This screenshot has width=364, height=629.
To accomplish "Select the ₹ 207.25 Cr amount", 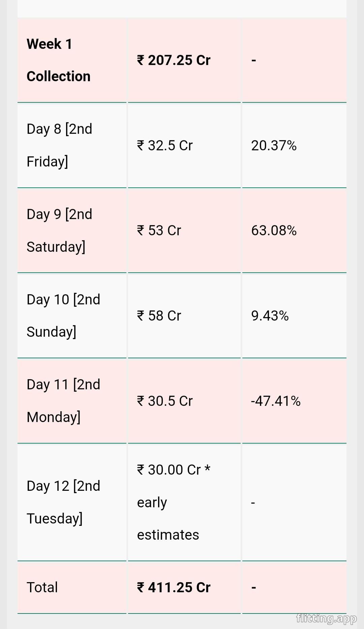I will pyautogui.click(x=174, y=60).
